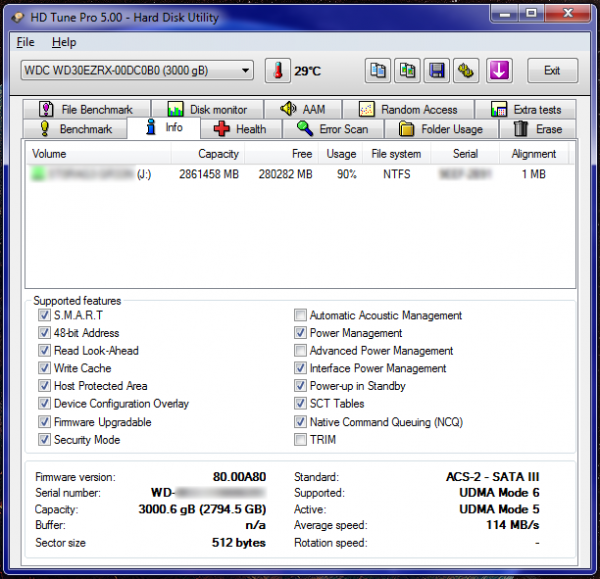Click the 29°C temperature reading
The height and width of the screenshot is (579, 600).
point(308,71)
